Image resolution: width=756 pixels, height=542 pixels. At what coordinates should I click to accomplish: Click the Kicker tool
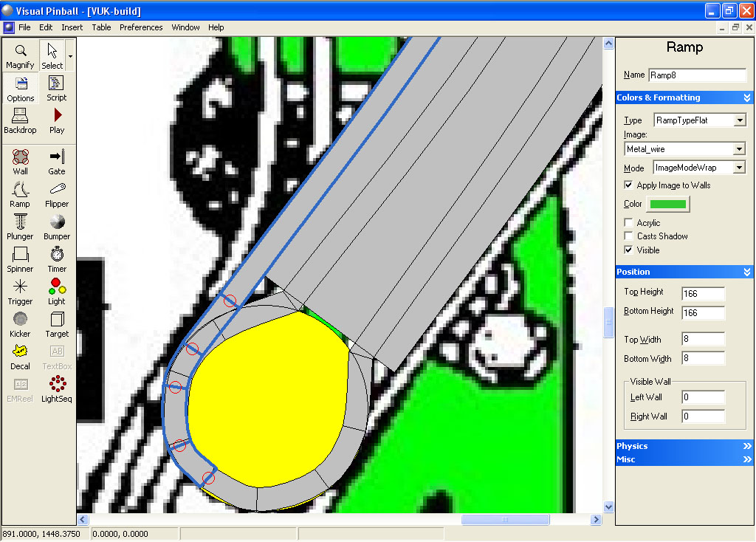point(20,324)
